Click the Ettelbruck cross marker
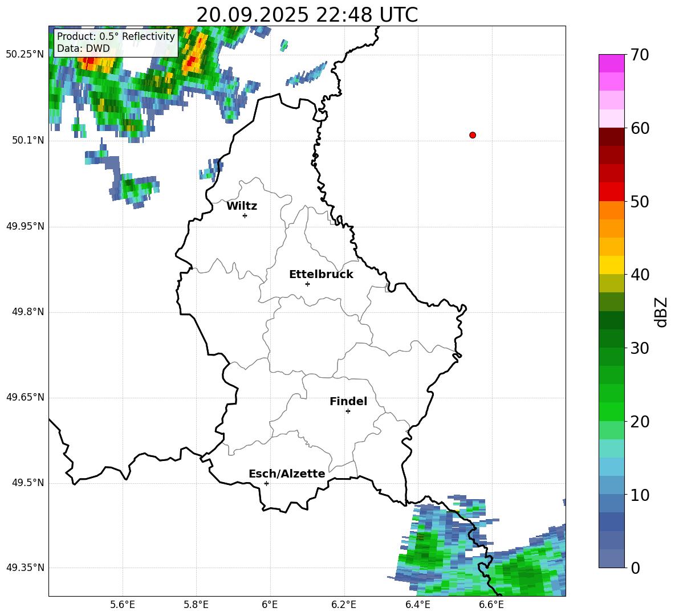The image size is (675, 616). (x=307, y=284)
